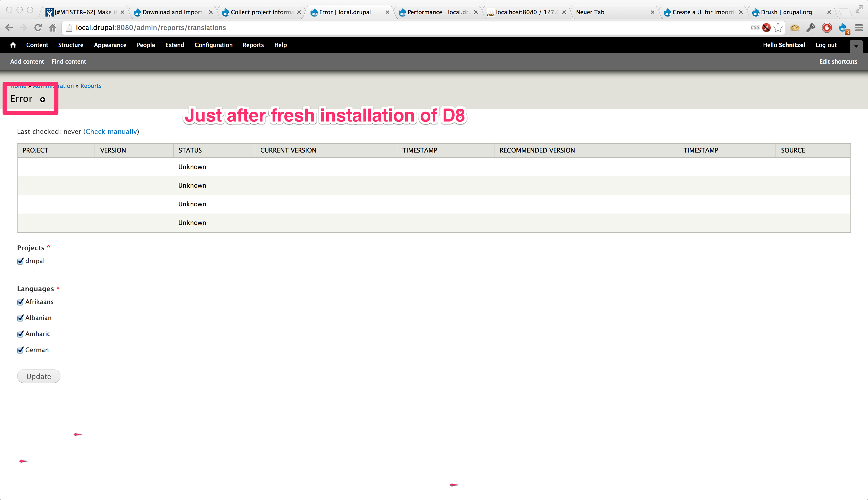Image resolution: width=868 pixels, height=500 pixels.
Task: Open the Extend admin menu
Action: pos(174,45)
